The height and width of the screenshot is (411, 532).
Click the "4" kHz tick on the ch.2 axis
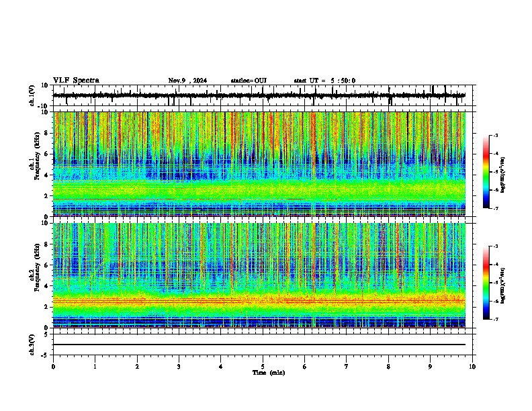pos(46,286)
